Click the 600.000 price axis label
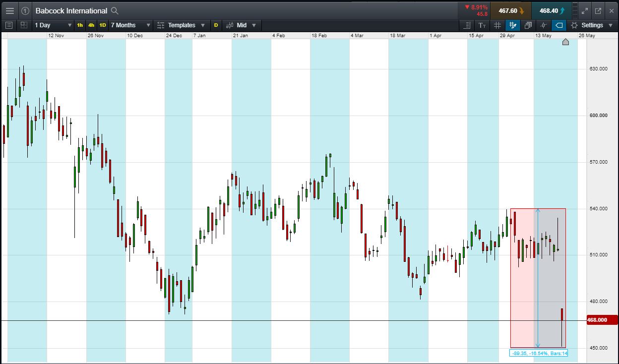 (x=598, y=116)
